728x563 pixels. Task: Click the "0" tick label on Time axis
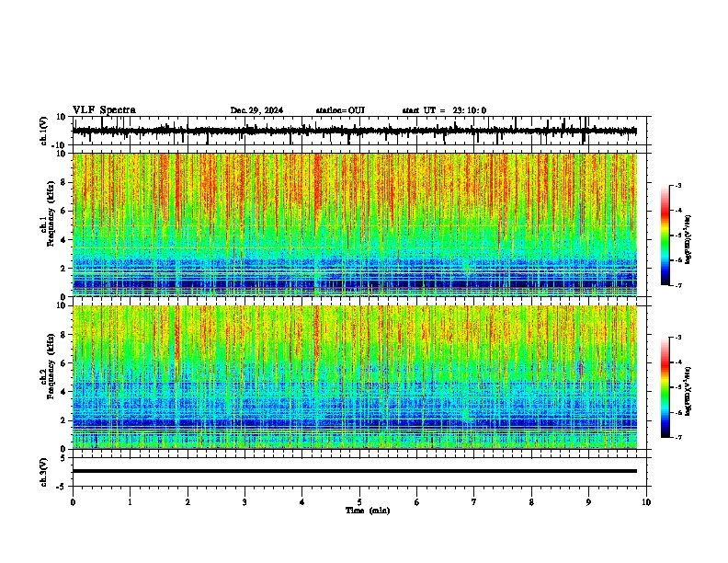[x=73, y=502]
